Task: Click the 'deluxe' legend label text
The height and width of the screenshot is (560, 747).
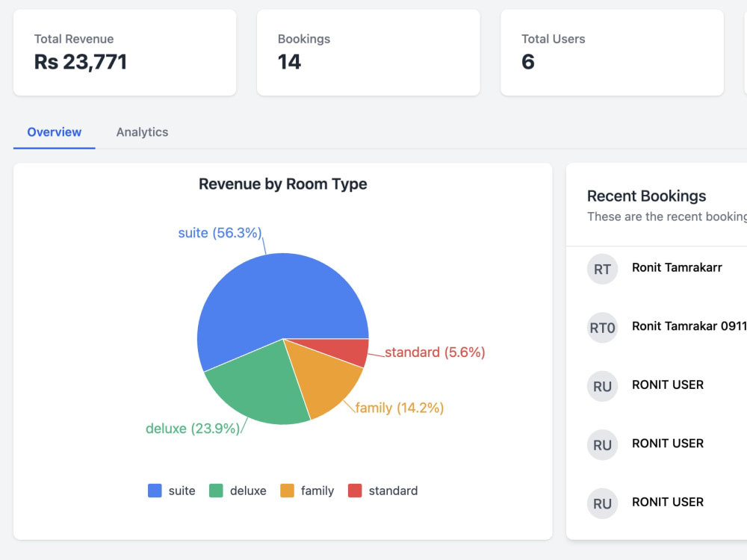Action: click(x=248, y=491)
